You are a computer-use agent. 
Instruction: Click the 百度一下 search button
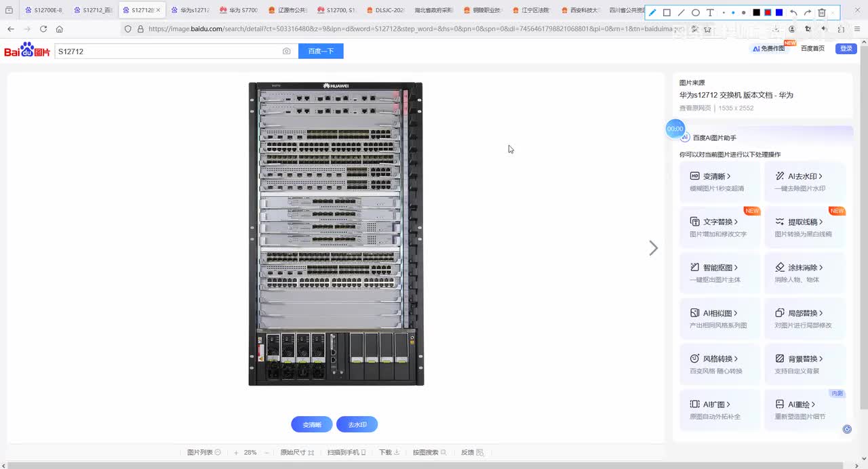coord(321,51)
